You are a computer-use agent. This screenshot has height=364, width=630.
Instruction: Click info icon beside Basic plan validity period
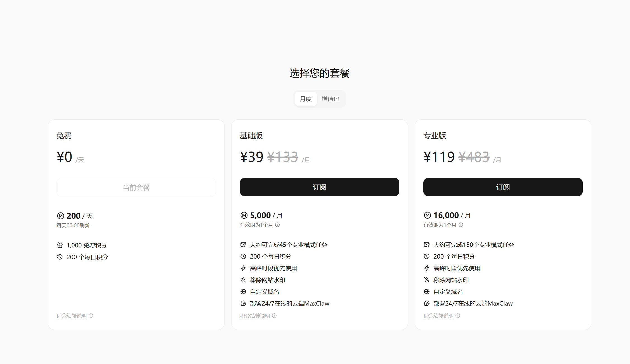[277, 225]
